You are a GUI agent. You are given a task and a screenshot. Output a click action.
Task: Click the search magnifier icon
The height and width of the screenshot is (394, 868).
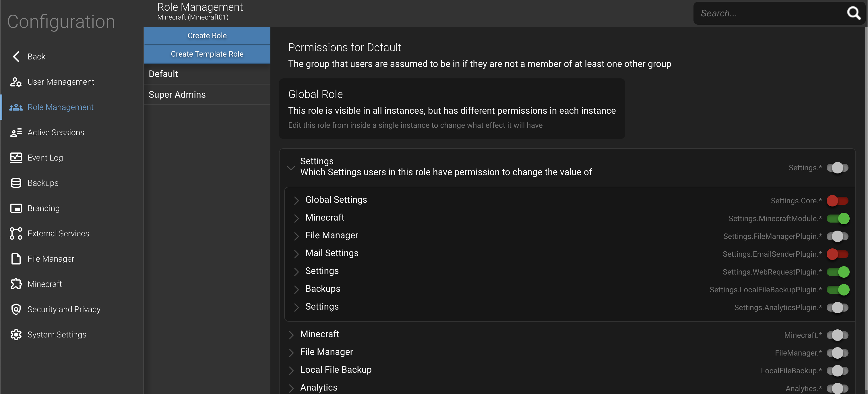(x=854, y=13)
